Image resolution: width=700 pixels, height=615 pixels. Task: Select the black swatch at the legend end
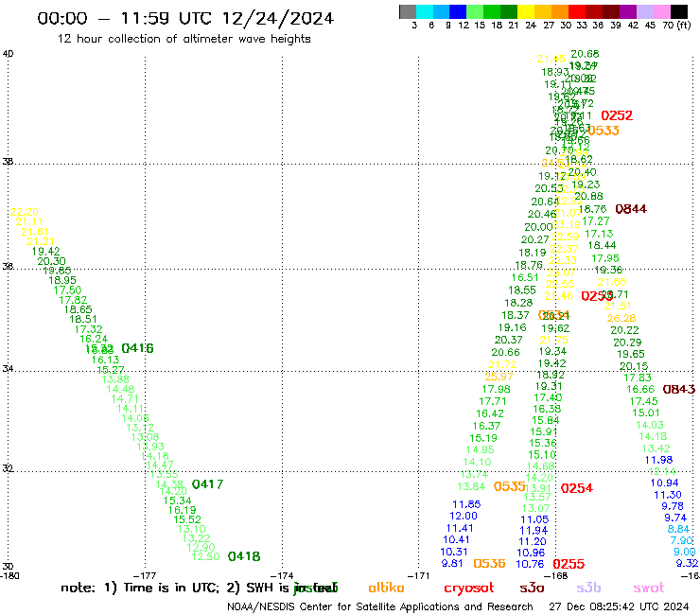(679, 11)
